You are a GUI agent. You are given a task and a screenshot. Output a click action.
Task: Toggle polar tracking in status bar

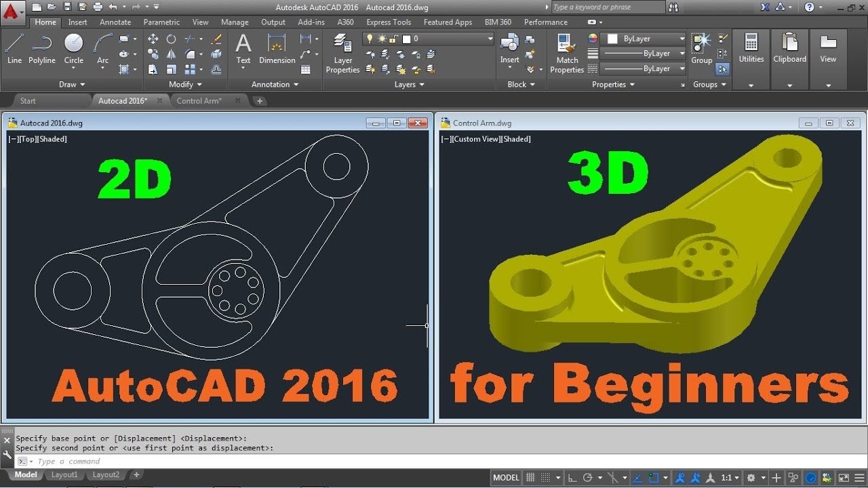pyautogui.click(x=588, y=478)
